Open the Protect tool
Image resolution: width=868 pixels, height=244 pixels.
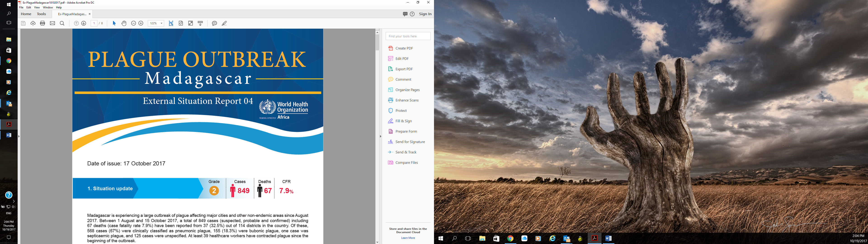click(x=397, y=110)
